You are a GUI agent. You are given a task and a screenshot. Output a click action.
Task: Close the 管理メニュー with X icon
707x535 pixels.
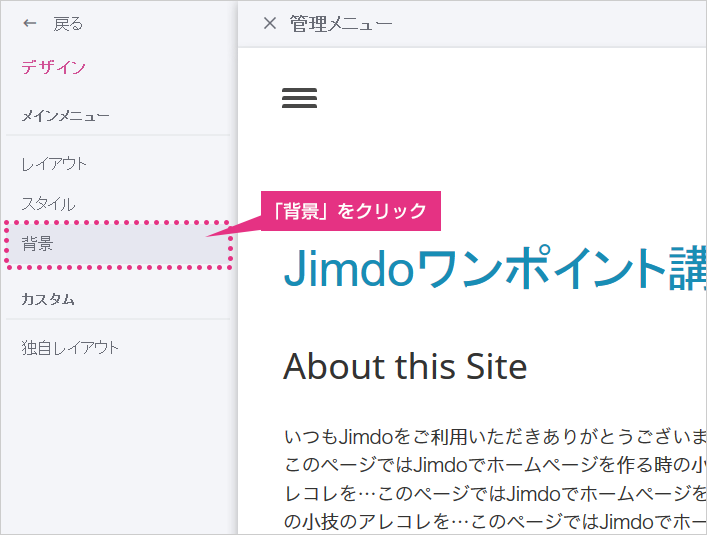tap(270, 23)
